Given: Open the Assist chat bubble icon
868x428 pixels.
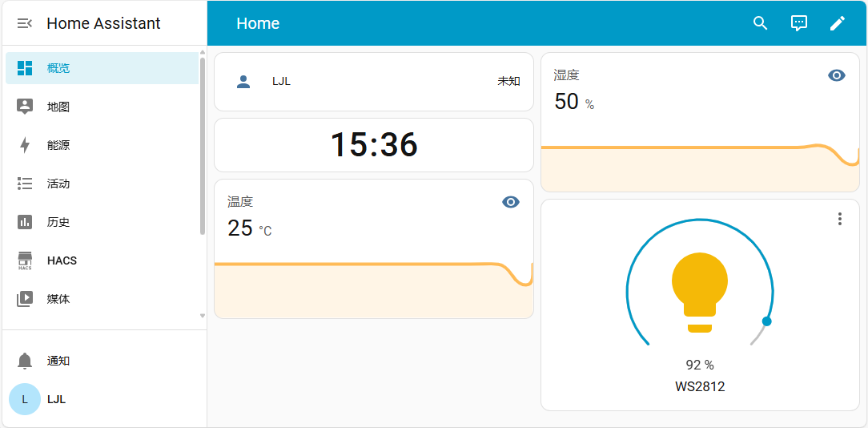Looking at the screenshot, I should (x=799, y=23).
